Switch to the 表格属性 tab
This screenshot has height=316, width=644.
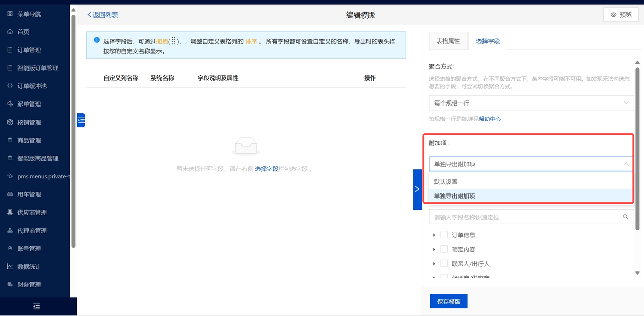pos(448,41)
